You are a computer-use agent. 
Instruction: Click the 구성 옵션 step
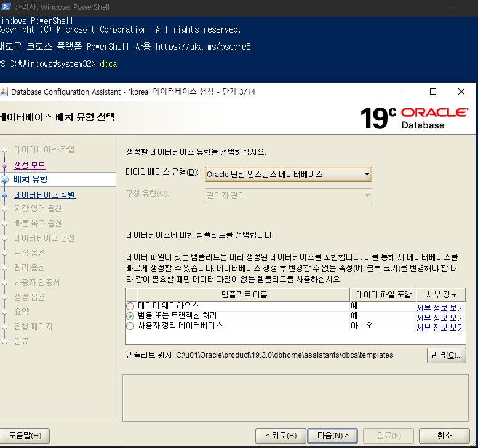30,253
